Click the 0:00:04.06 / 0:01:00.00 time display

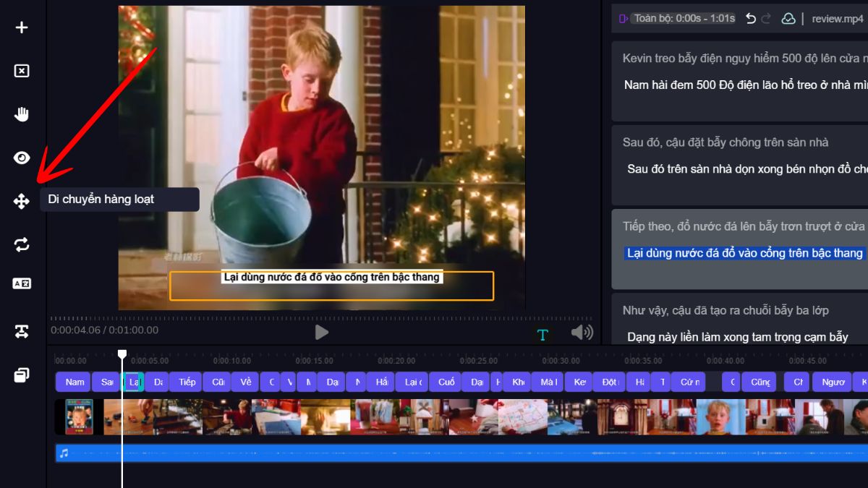click(104, 330)
